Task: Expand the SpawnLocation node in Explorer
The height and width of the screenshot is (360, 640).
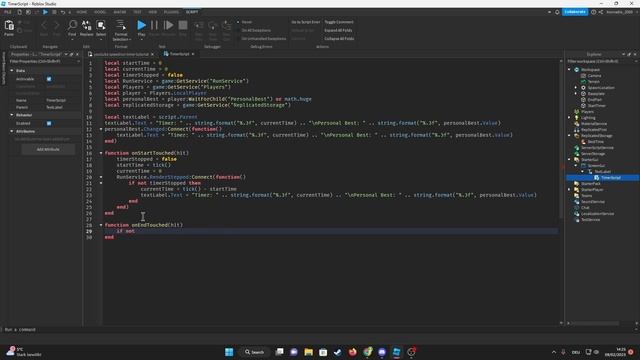Action: click(x=576, y=88)
